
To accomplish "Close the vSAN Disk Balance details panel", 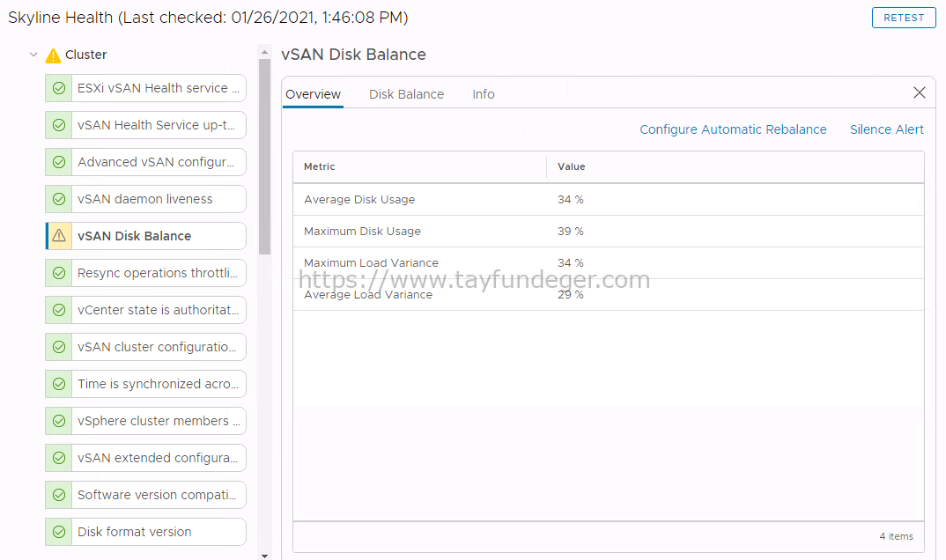I will [919, 92].
